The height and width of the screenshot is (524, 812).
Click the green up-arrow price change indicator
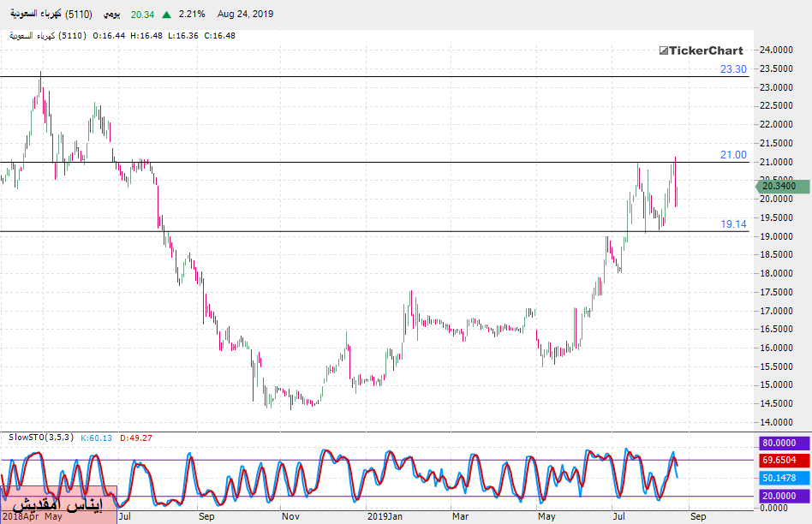[x=164, y=15]
